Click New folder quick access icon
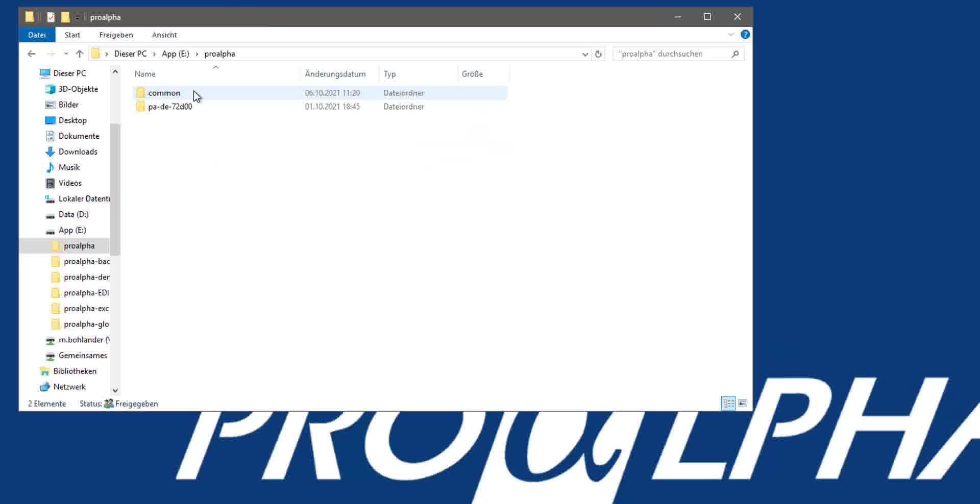980x504 pixels. coord(65,17)
